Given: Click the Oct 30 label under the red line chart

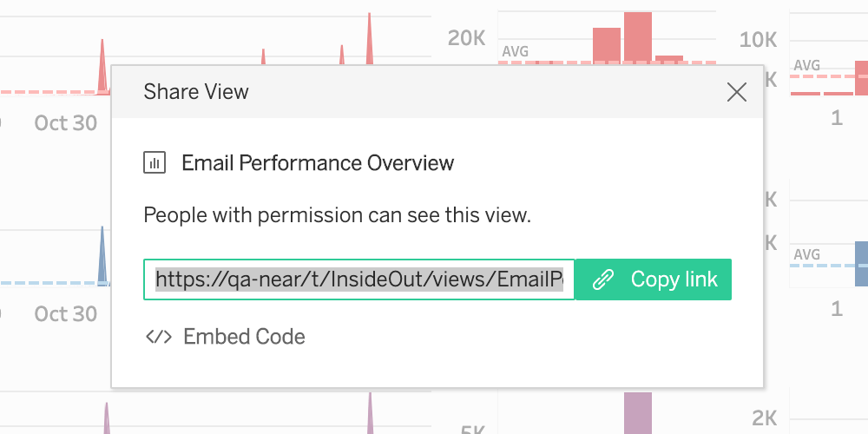Looking at the screenshot, I should click(x=66, y=123).
